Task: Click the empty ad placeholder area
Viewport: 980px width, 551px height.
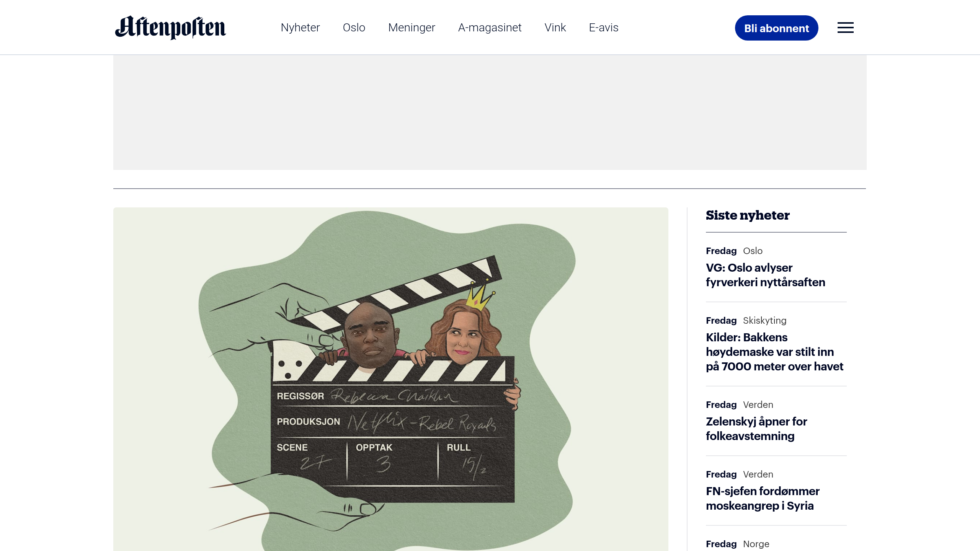Action: pyautogui.click(x=490, y=111)
